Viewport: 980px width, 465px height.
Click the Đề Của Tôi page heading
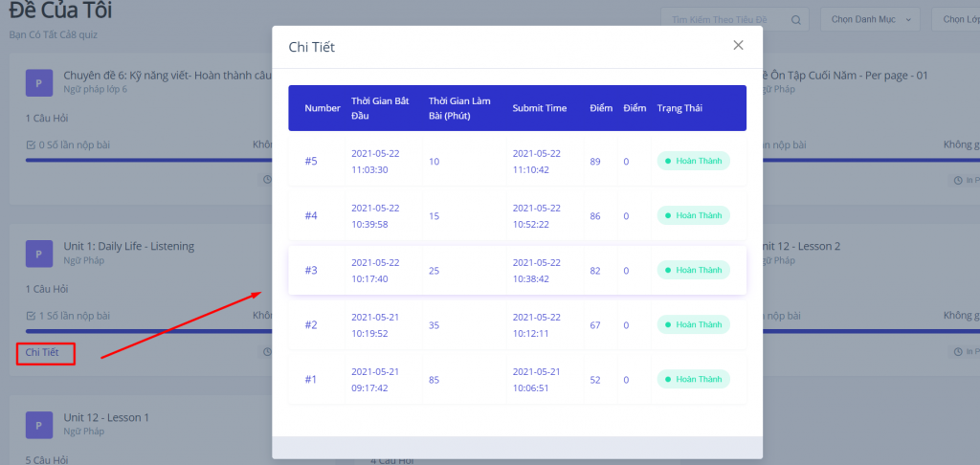click(x=60, y=10)
